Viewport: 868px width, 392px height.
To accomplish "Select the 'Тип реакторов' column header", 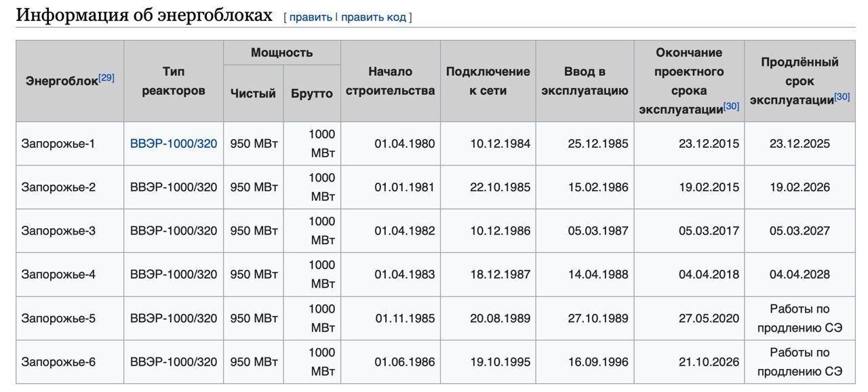I will [174, 81].
